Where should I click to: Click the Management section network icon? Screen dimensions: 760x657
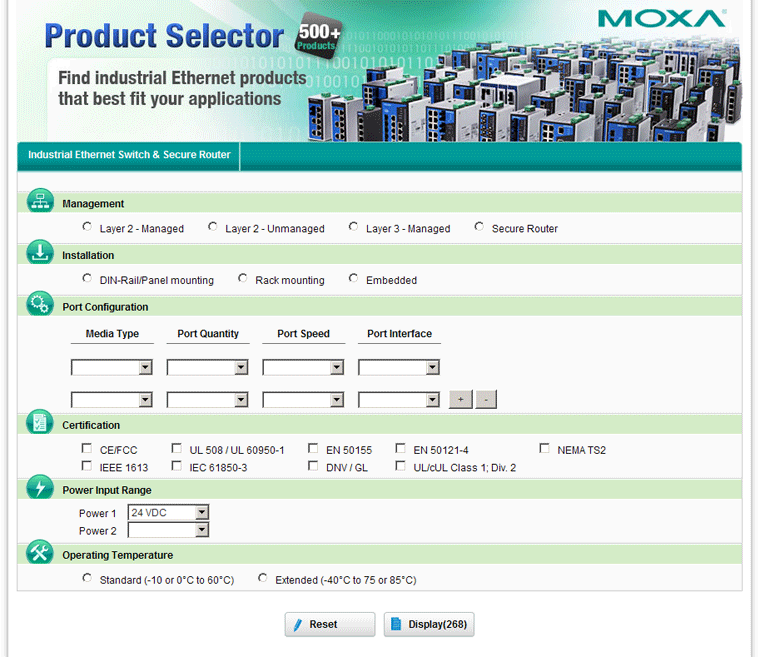coord(39,201)
